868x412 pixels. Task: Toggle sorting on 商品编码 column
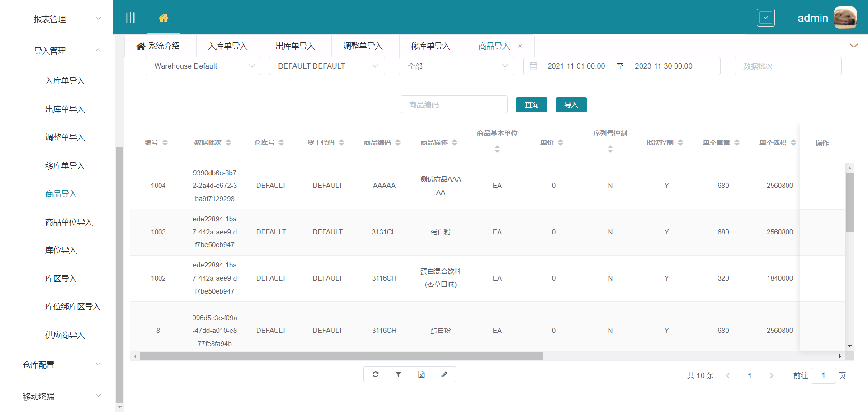[x=398, y=142]
